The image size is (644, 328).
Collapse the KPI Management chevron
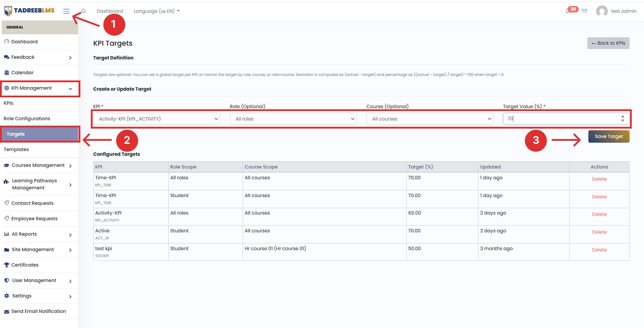pos(70,89)
